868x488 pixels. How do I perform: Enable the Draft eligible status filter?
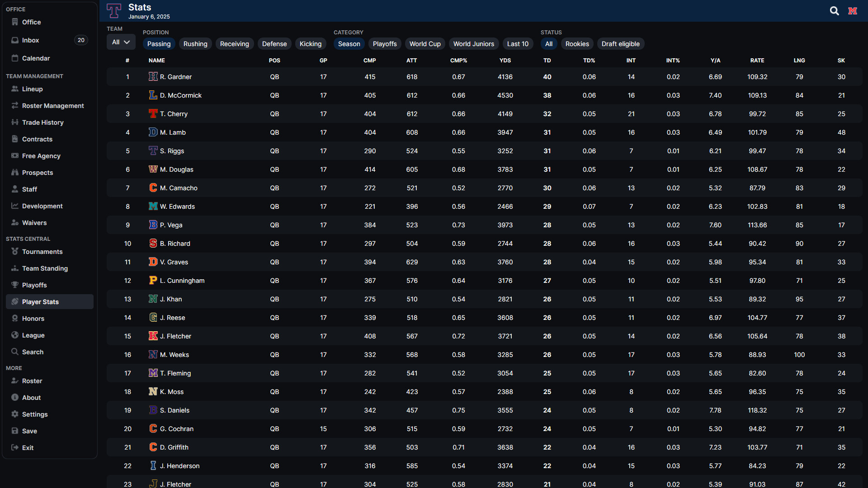tap(620, 44)
